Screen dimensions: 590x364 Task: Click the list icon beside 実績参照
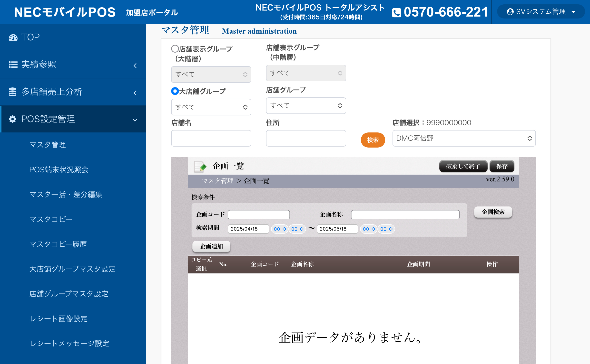point(13,65)
